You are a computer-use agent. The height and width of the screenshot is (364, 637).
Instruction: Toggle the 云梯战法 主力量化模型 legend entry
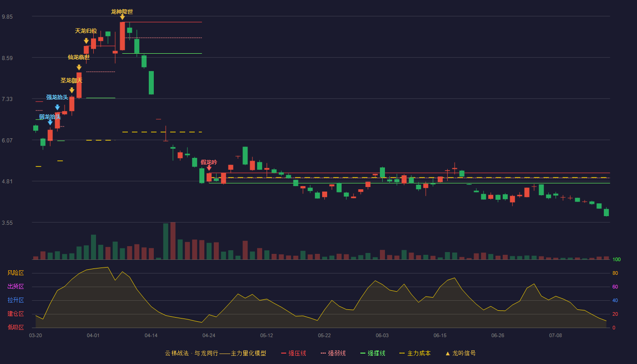click(215, 353)
